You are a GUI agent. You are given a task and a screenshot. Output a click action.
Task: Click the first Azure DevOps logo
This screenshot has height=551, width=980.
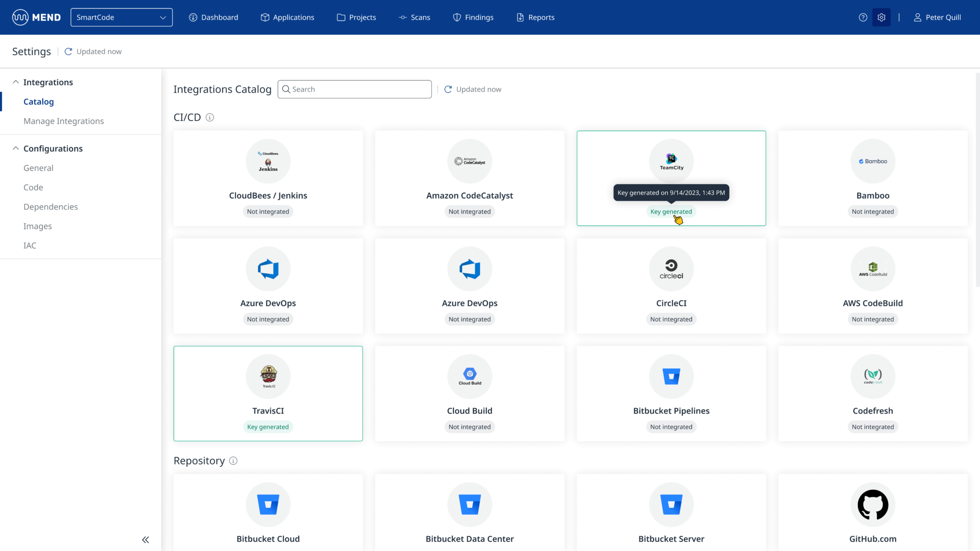click(268, 269)
